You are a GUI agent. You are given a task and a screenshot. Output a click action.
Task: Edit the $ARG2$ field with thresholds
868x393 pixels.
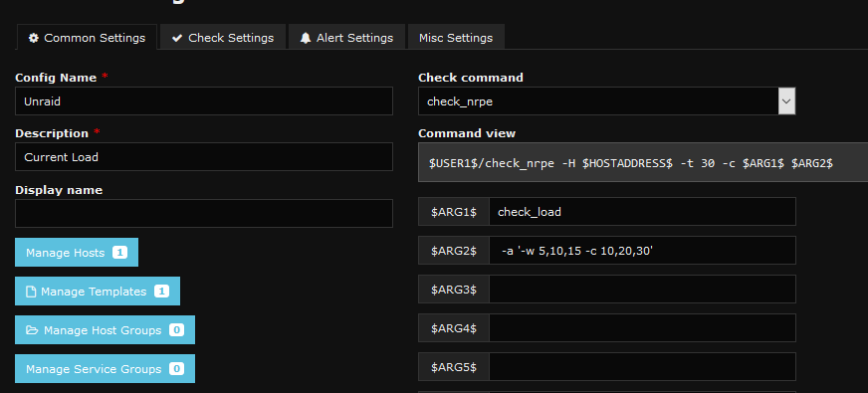pos(642,251)
